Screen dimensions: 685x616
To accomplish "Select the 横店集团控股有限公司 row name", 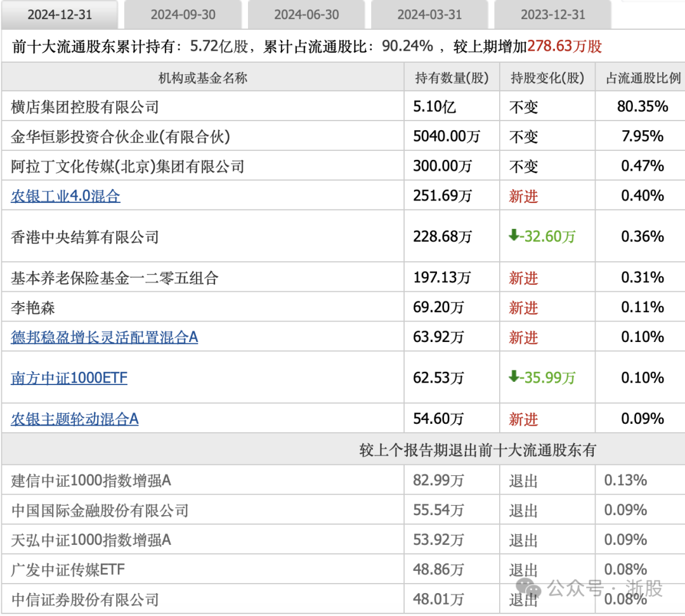I will (x=85, y=107).
